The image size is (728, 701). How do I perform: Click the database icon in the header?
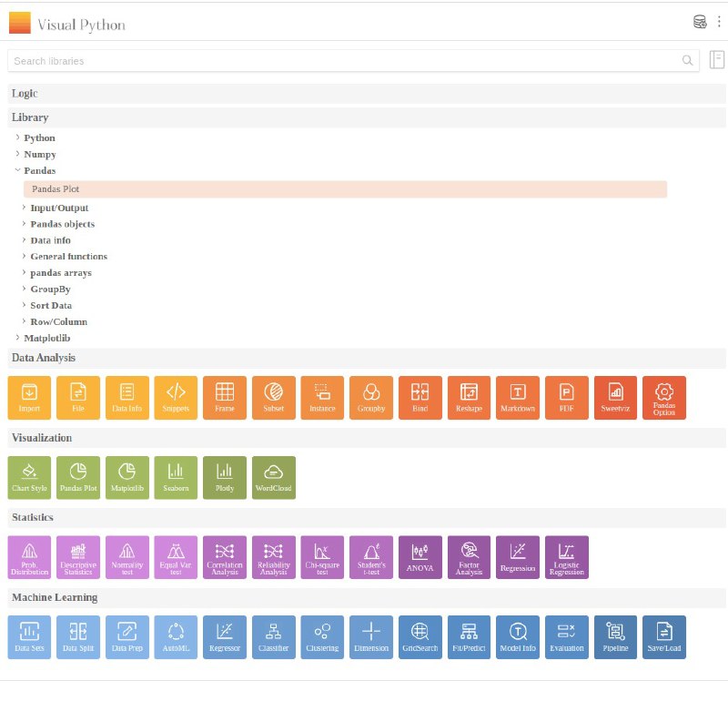point(700,21)
